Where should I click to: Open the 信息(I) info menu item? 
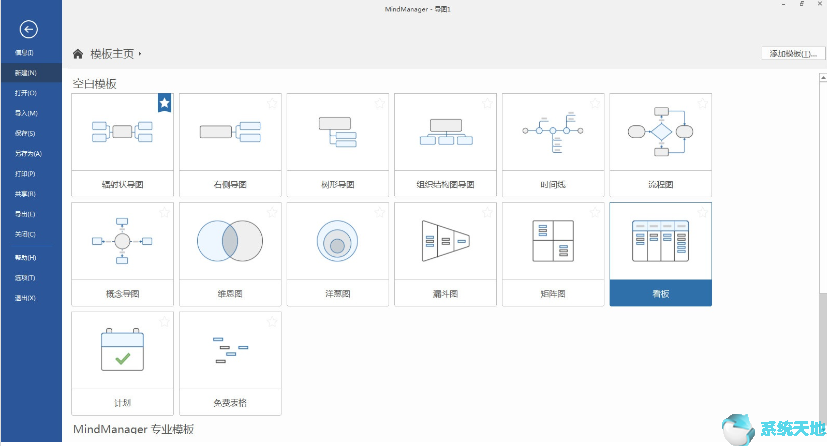click(x=24, y=53)
